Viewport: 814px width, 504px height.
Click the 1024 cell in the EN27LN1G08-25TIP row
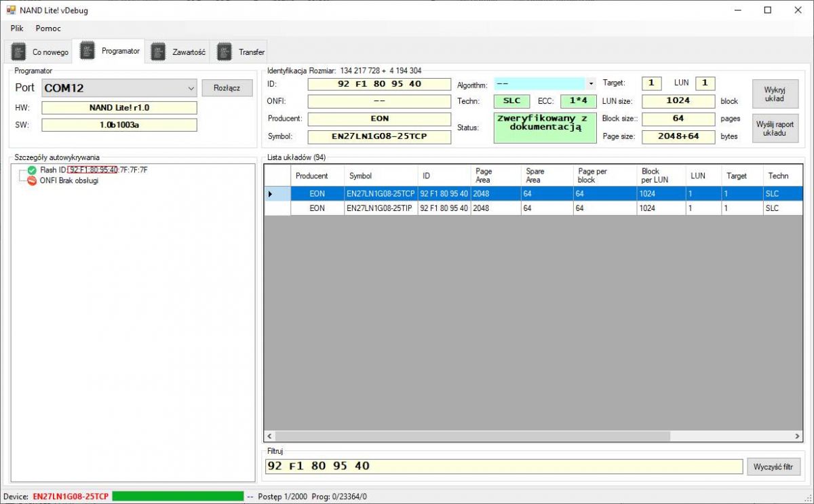point(661,208)
